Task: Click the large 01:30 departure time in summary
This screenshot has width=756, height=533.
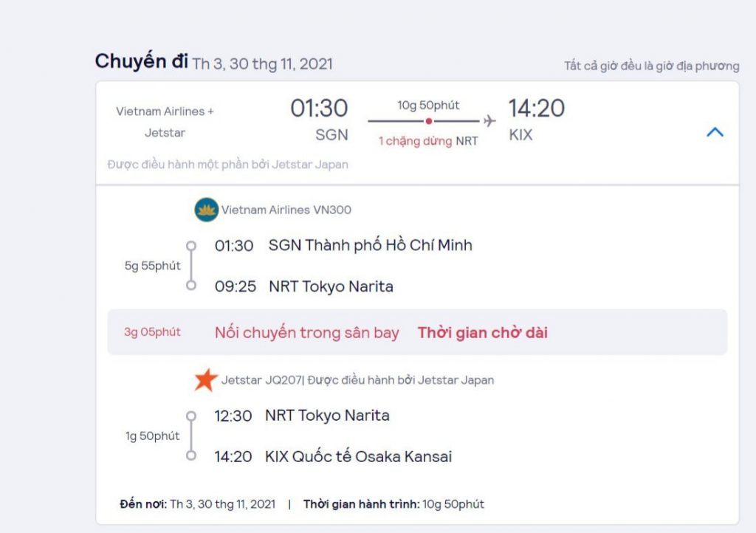Action: click(319, 109)
